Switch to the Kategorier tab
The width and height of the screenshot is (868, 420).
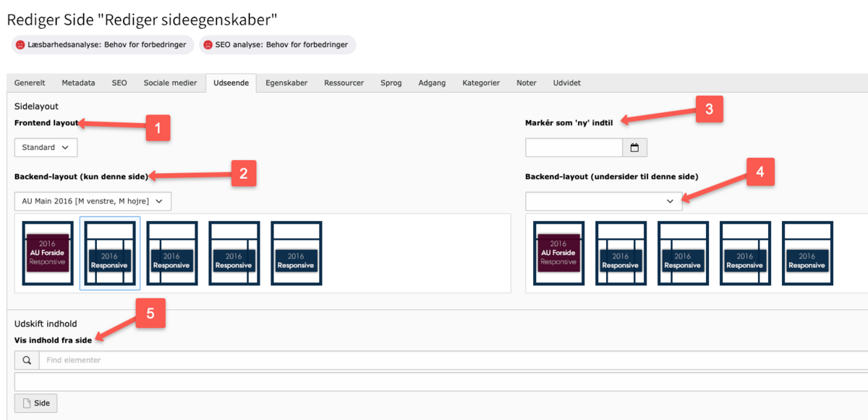[481, 83]
